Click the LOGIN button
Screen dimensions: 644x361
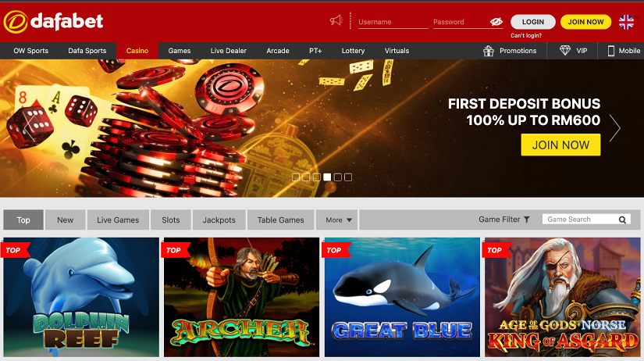[x=532, y=22]
